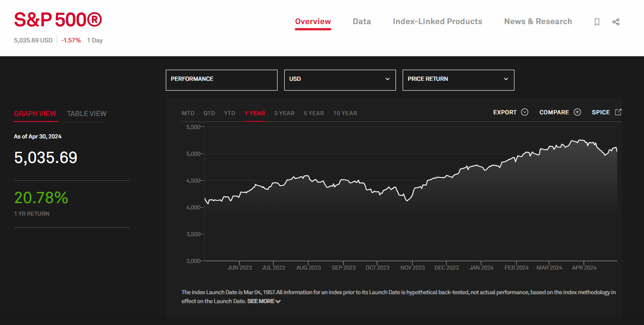This screenshot has width=644, height=325.
Task: Click the 5,035.69 USD header value
Action: point(33,41)
